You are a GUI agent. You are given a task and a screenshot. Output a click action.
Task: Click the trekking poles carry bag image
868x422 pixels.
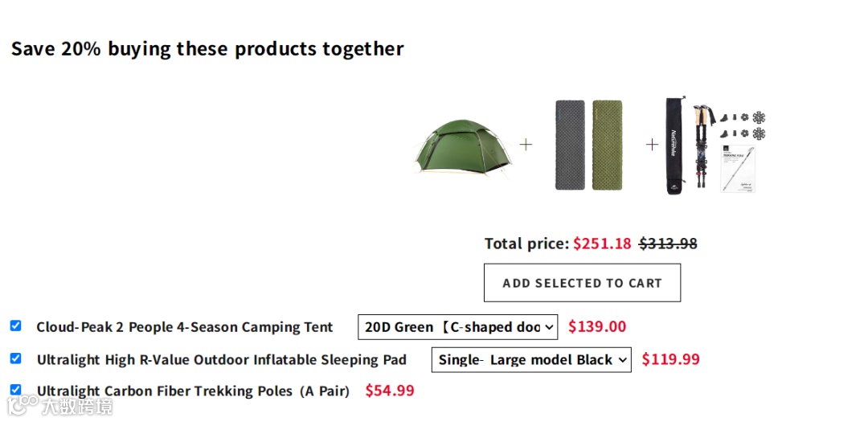(x=674, y=146)
